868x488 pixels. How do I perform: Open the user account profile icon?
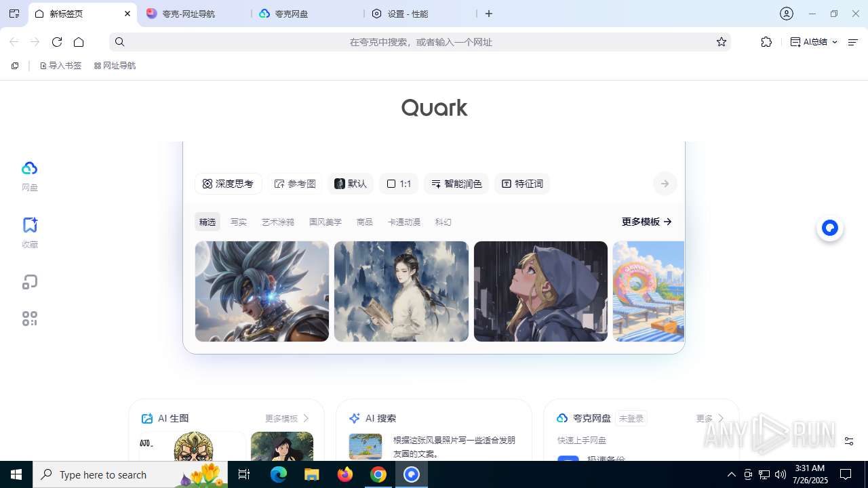click(x=787, y=14)
